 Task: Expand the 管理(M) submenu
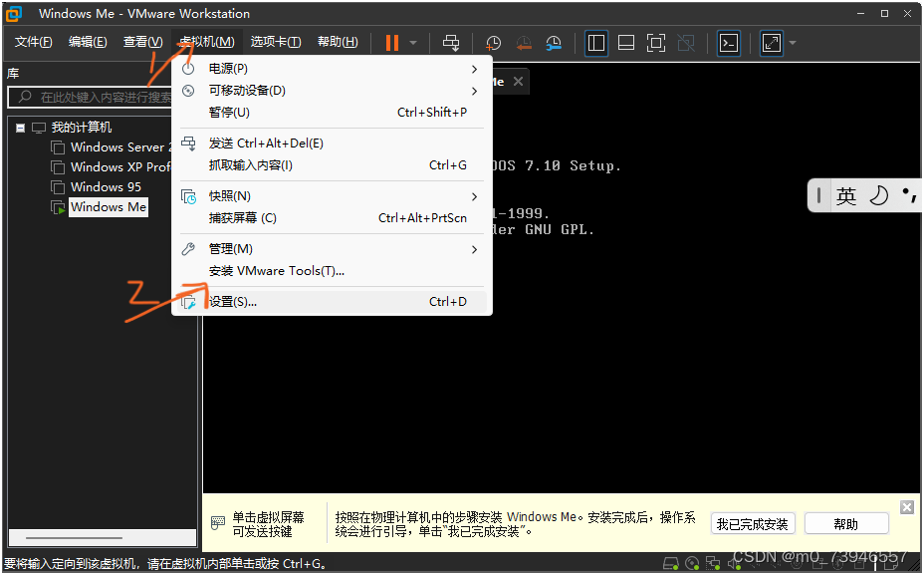click(333, 249)
